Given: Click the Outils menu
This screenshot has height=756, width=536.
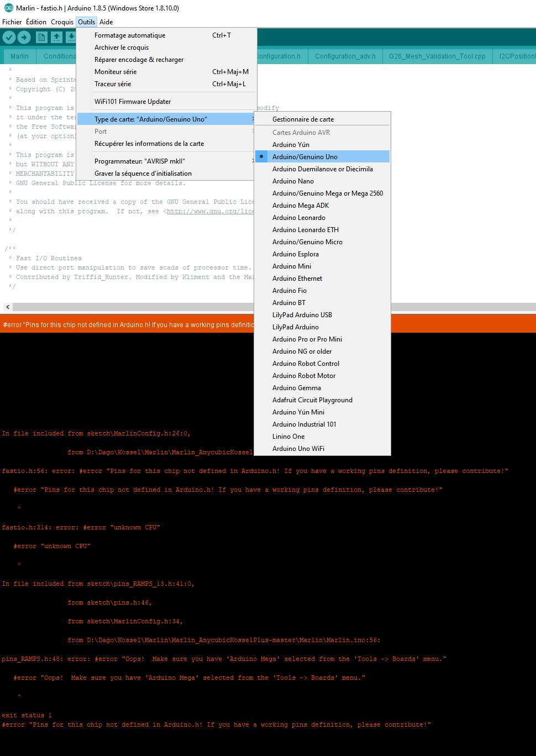Looking at the screenshot, I should 86,22.
